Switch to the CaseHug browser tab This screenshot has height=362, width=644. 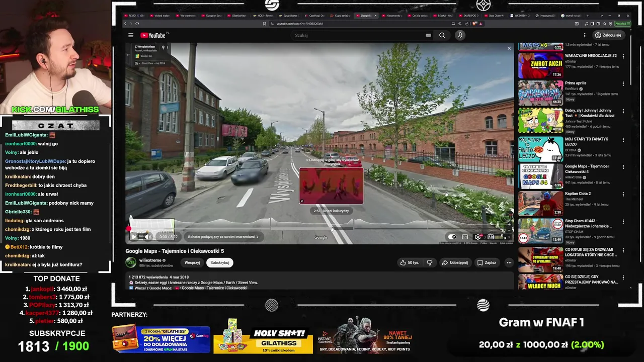[315, 16]
